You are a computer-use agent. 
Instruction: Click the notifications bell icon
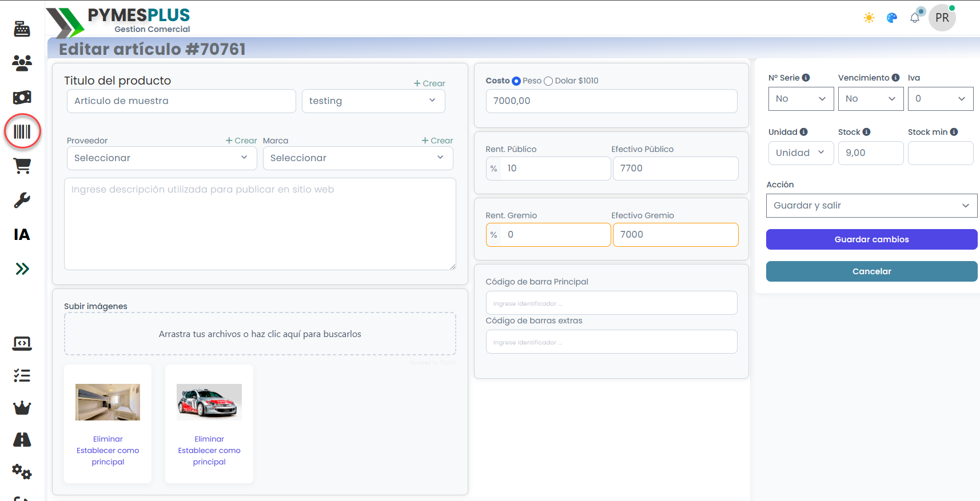915,18
